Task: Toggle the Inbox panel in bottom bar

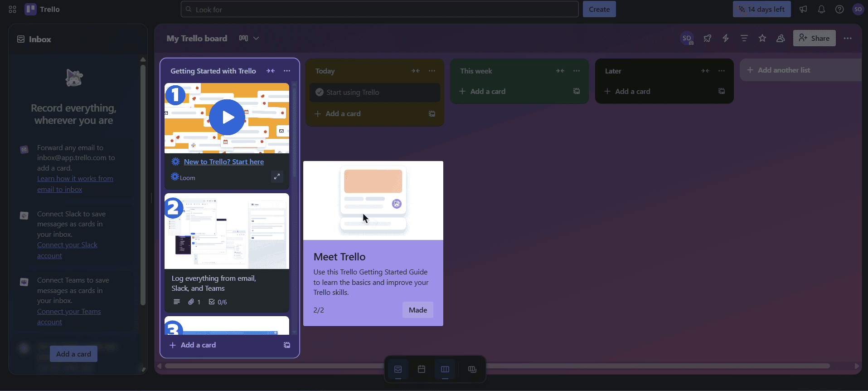Action: click(x=398, y=369)
